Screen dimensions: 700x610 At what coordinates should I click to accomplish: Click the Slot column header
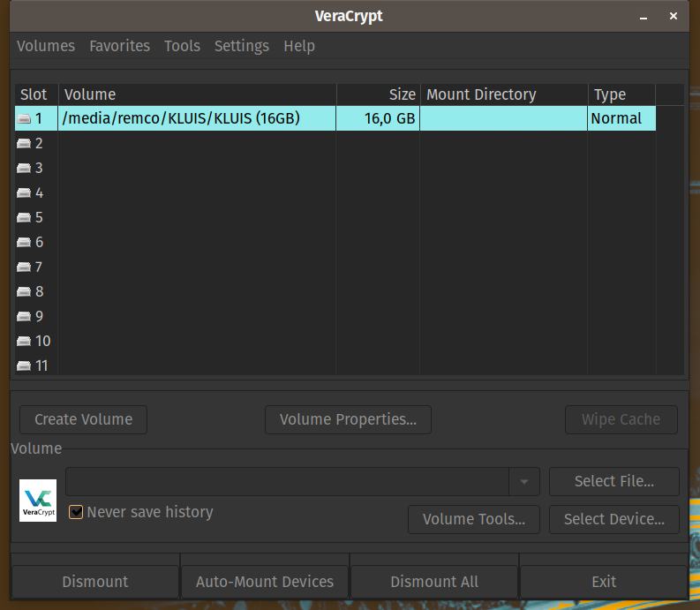(x=36, y=94)
